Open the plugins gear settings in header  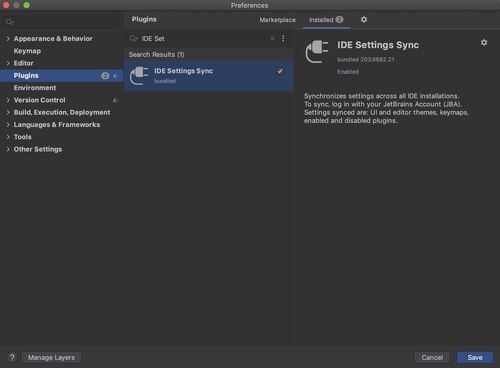tap(364, 20)
